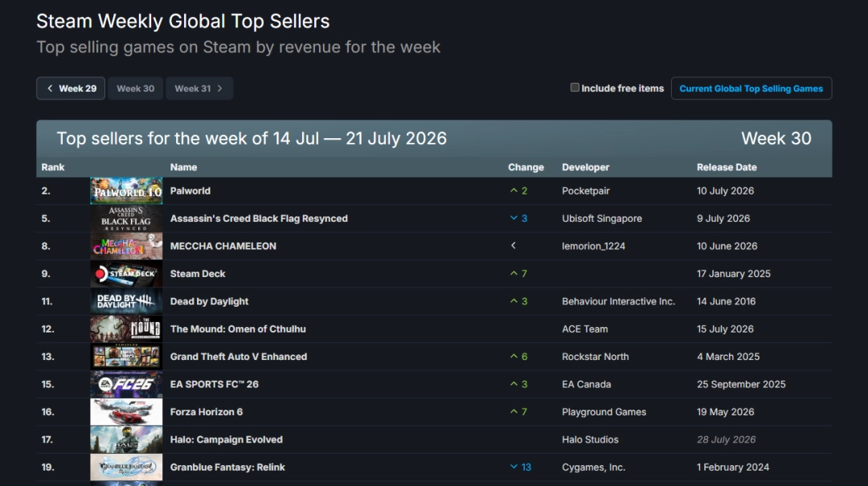The image size is (868, 486).
Task: Click the Forza Horizon 6 thumbnail
Action: [126, 412]
